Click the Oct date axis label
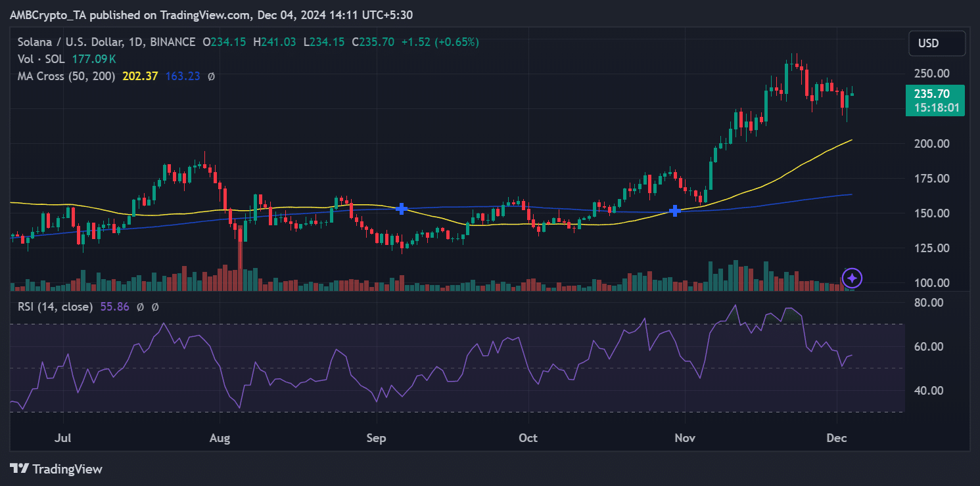980x486 pixels. tap(528, 437)
